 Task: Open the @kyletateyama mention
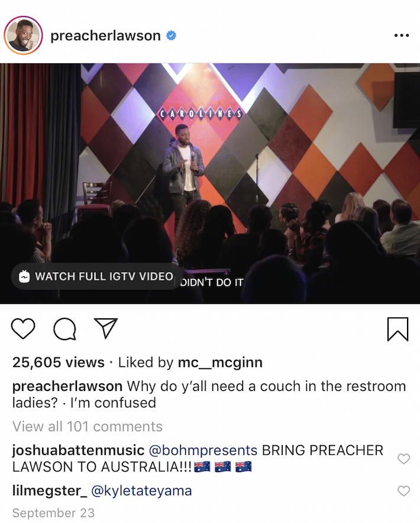pyautogui.click(x=141, y=491)
